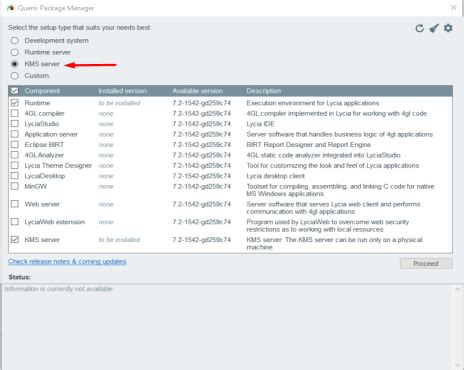This screenshot has height=370, width=464.
Task: Click 'Lycia desktop client' description text
Action: pyautogui.click(x=275, y=176)
